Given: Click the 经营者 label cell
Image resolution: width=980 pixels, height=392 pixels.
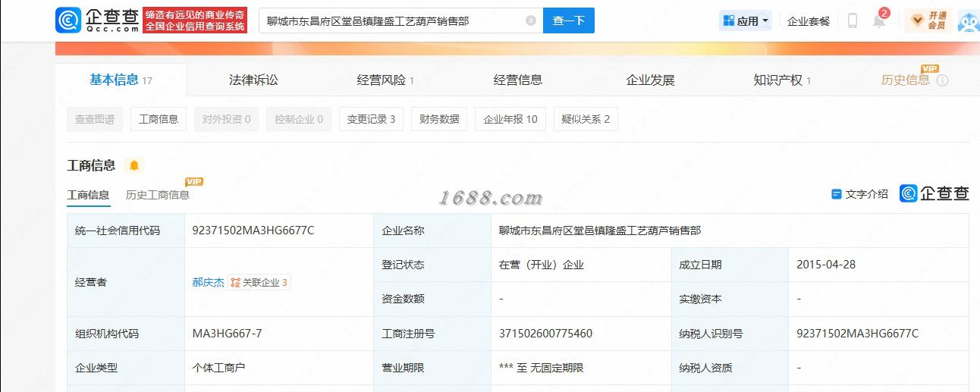Looking at the screenshot, I should [126, 282].
